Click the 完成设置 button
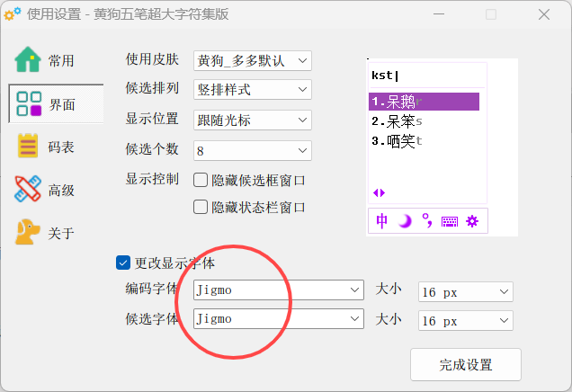 tap(465, 365)
